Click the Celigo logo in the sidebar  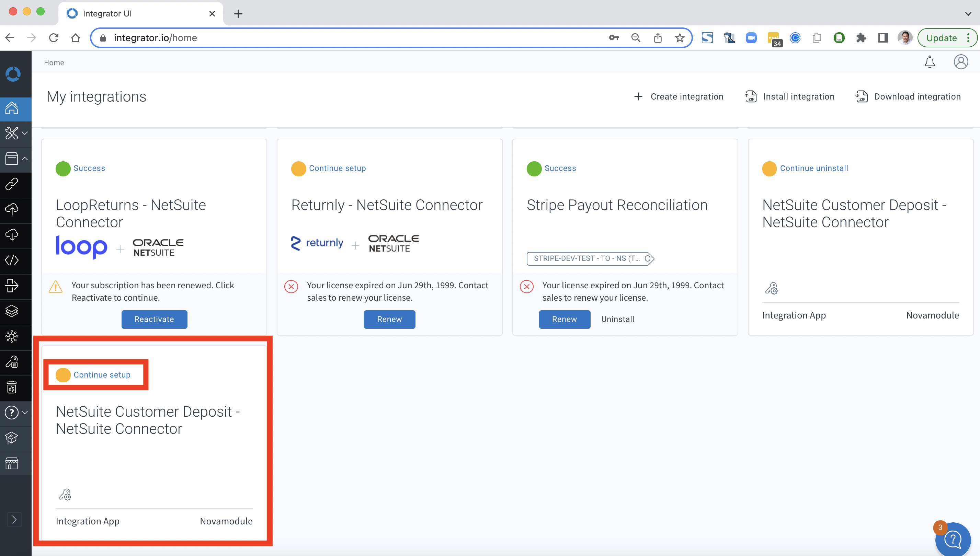pos(13,74)
